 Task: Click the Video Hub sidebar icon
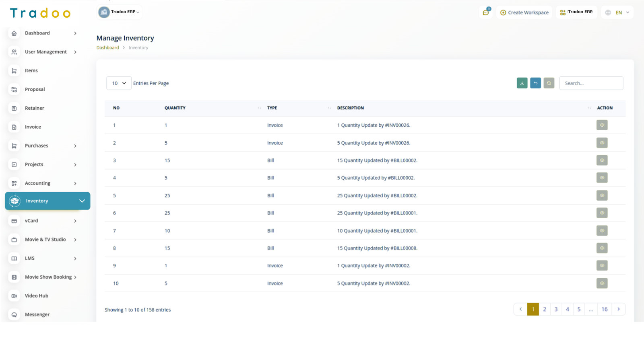pos(14,296)
